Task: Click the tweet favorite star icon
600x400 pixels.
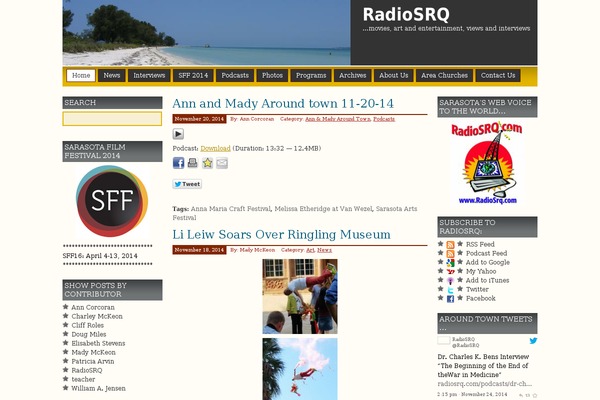Action: [x=535, y=395]
